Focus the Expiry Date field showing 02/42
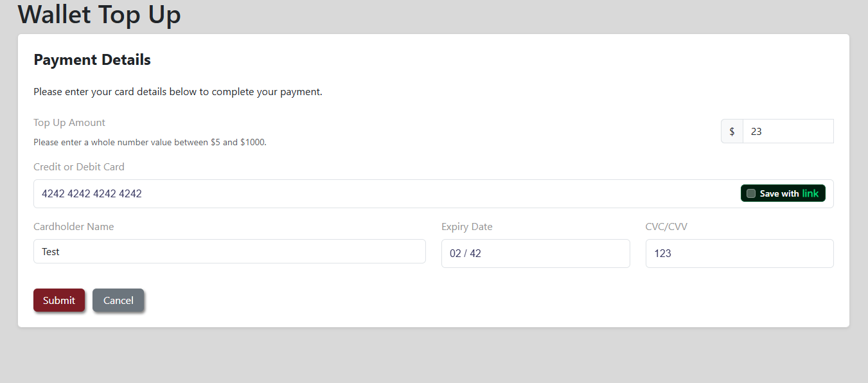Screen dimensions: 868x383 pos(535,253)
